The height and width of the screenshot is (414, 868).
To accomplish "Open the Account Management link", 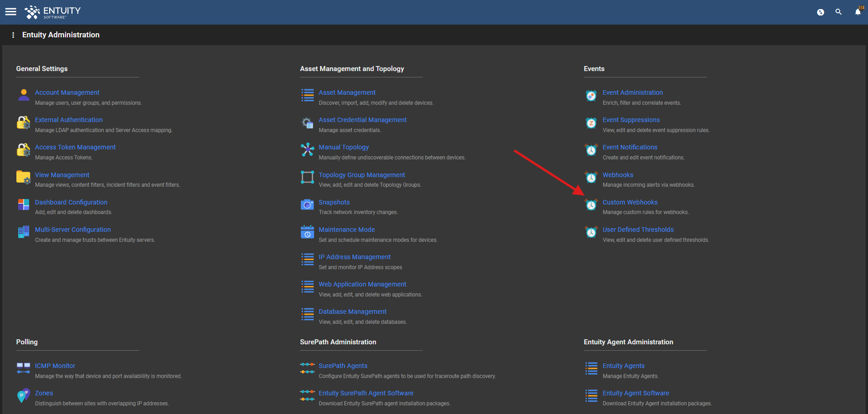I will [67, 92].
